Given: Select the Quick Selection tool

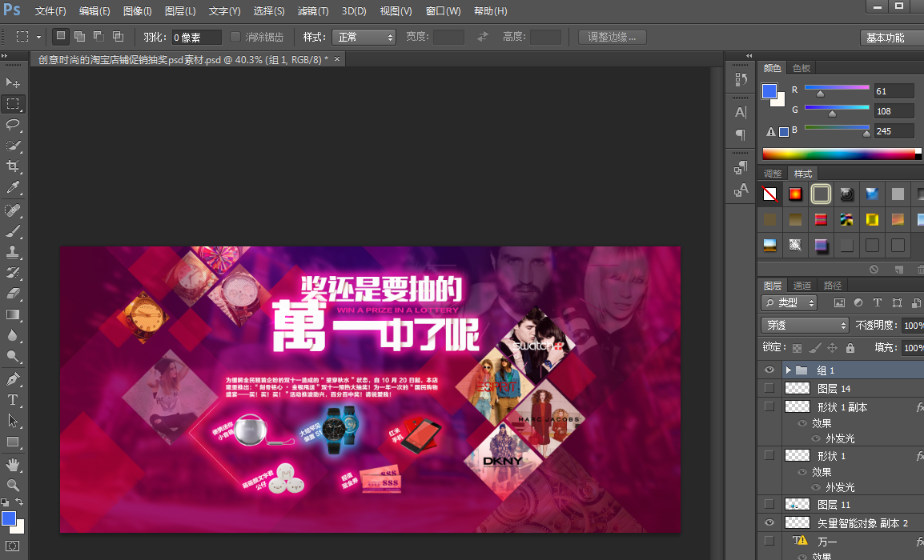Looking at the screenshot, I should 12,146.
